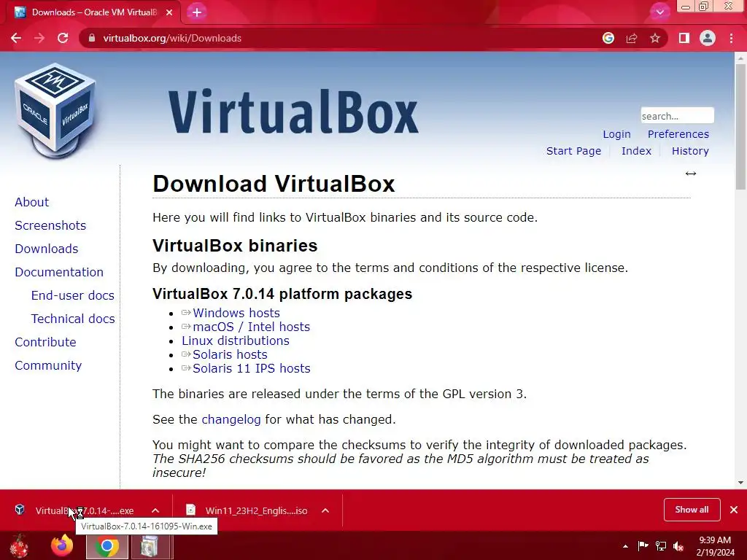
Task: Open Documentation in the sidebar
Action: point(59,272)
